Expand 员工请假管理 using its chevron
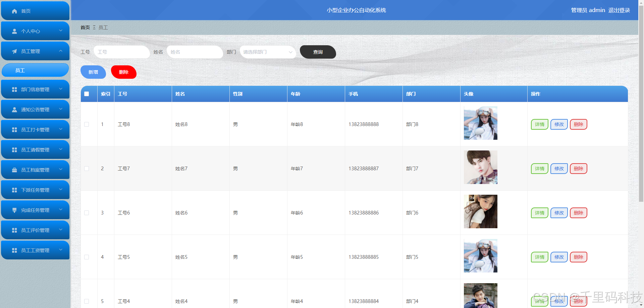The width and height of the screenshot is (644, 308). (61, 149)
